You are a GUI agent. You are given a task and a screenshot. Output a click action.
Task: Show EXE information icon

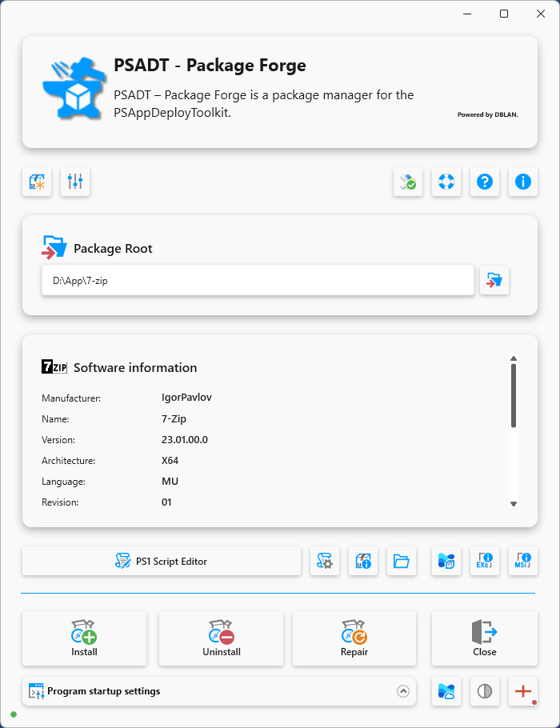coord(485,562)
